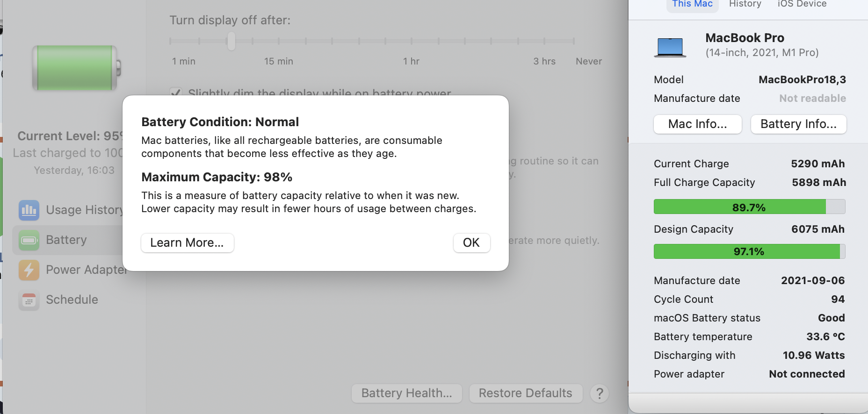Switch to This Mac tab

[692, 4]
